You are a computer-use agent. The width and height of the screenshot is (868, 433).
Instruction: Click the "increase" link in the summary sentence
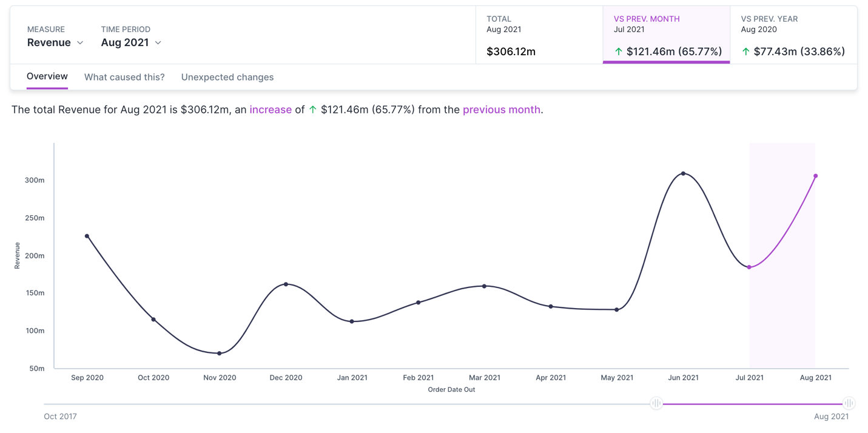[x=271, y=110]
